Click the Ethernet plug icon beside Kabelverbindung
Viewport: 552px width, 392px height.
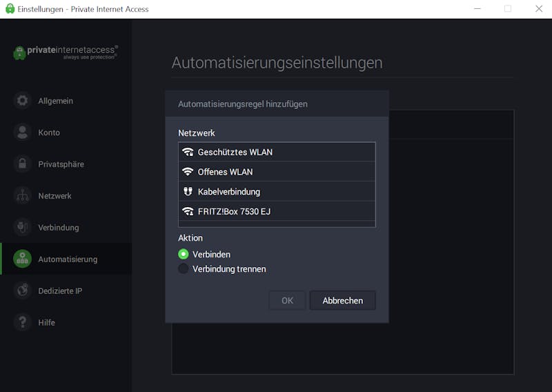188,192
